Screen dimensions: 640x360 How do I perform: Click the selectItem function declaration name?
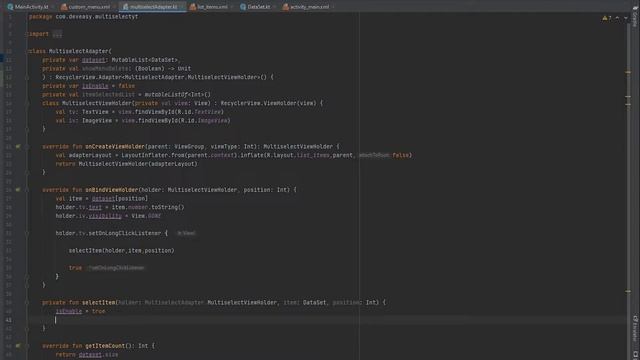pos(98,302)
